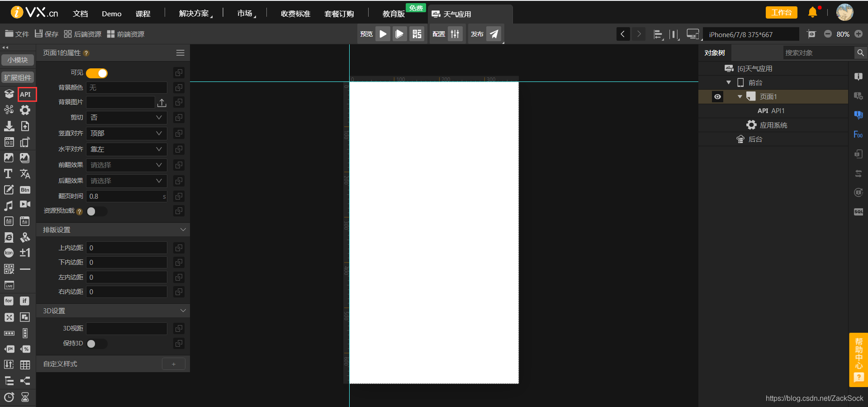868x407 pixels.
Task: Select the API component icon
Action: click(25, 94)
